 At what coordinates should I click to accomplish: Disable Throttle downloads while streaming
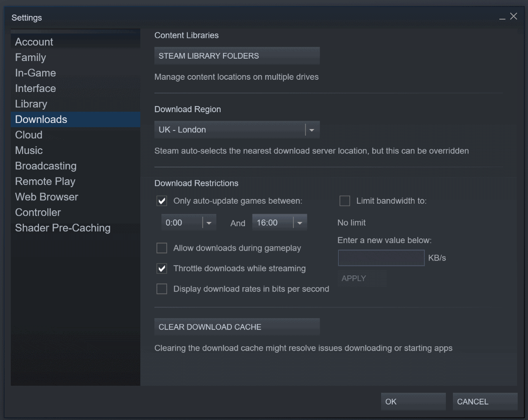(161, 268)
